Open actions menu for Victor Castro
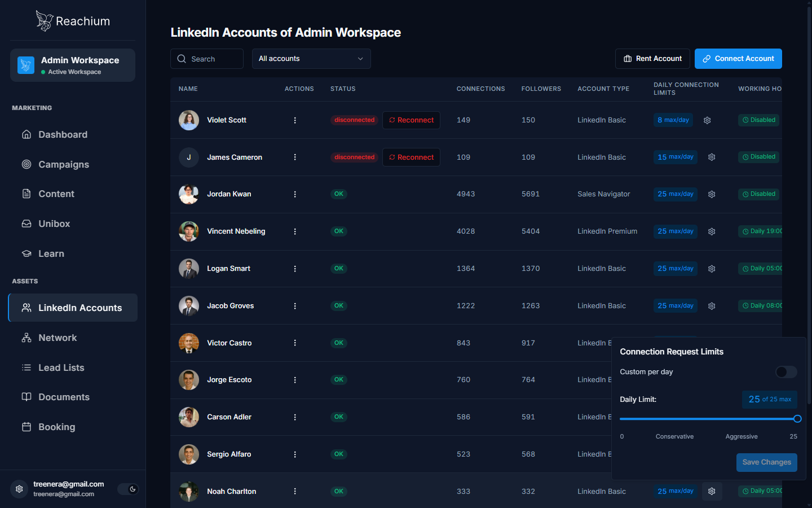This screenshot has width=812, height=508. coord(295,343)
